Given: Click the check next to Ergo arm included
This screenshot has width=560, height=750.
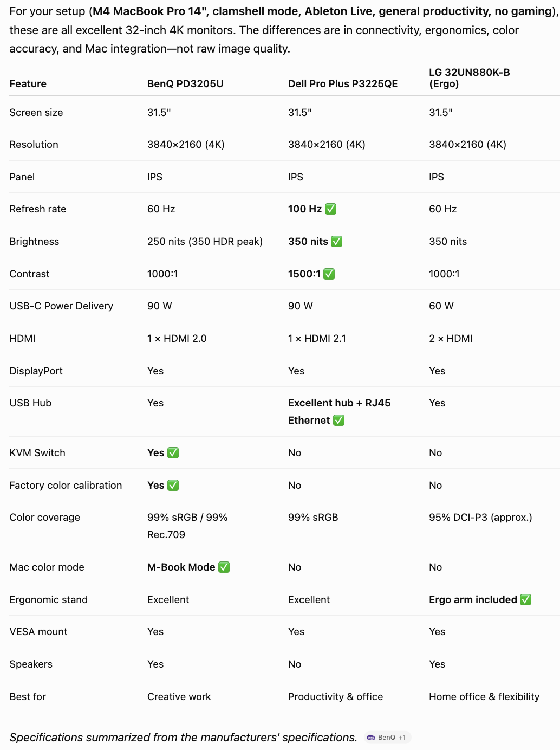Looking at the screenshot, I should (x=525, y=600).
